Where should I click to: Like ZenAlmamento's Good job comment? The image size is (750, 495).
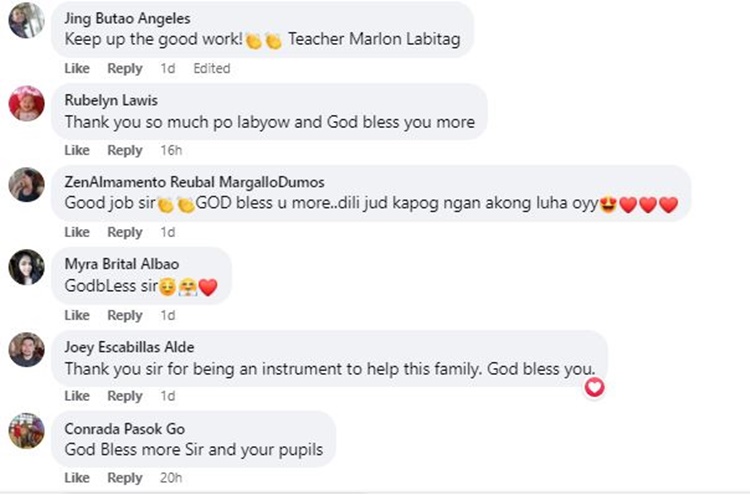pos(77,233)
